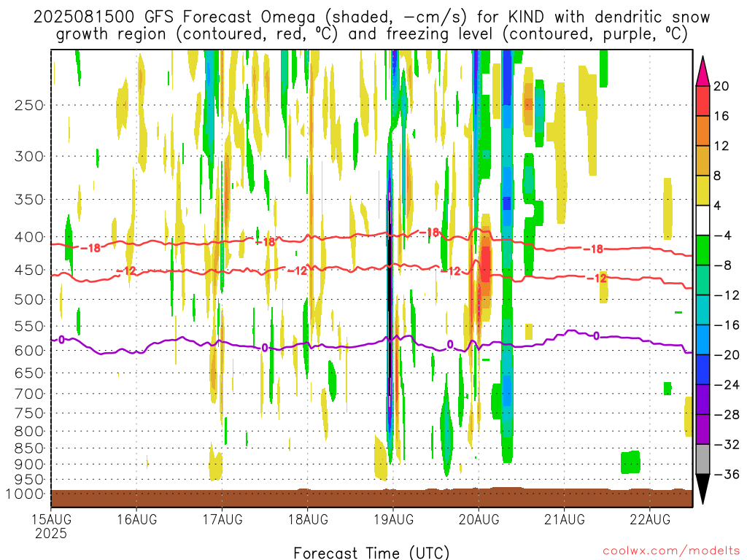Click the black lower arrow of the colorbar
The width and height of the screenshot is (747, 560).
coord(703,489)
